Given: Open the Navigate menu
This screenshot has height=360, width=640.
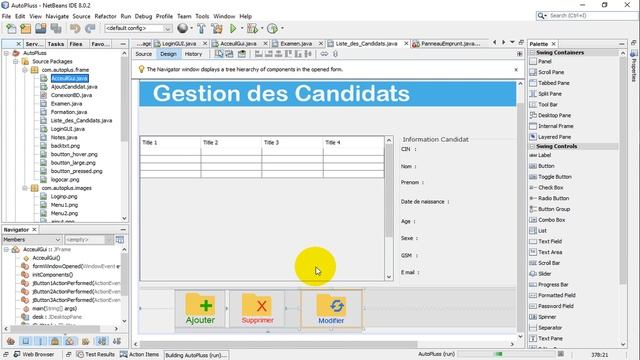Looking at the screenshot, I should click(x=57, y=16).
